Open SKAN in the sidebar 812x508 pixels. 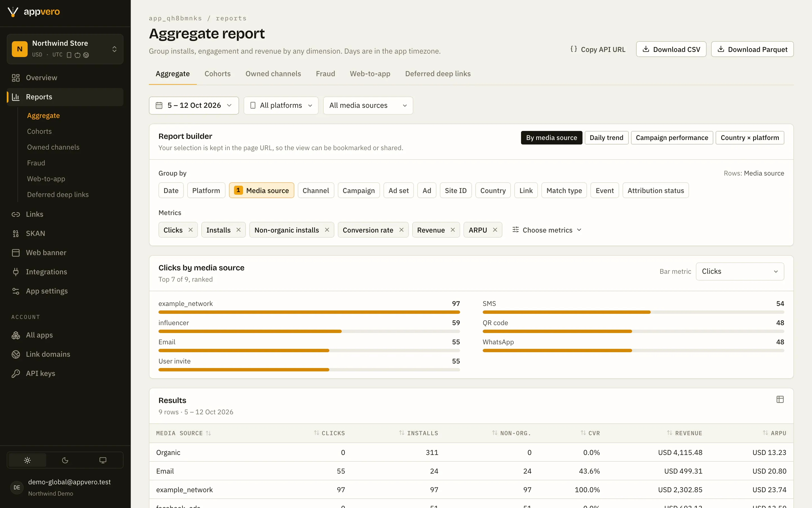[65, 233]
